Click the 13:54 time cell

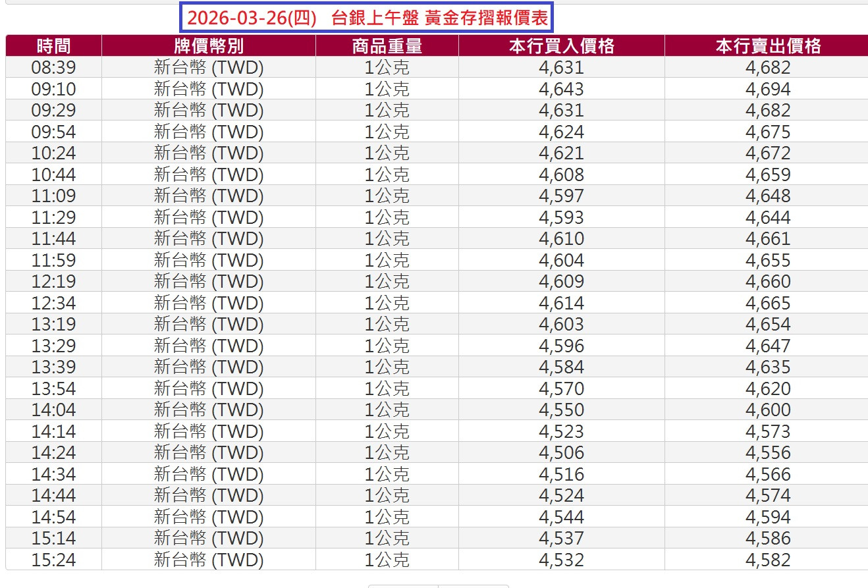[53, 388]
